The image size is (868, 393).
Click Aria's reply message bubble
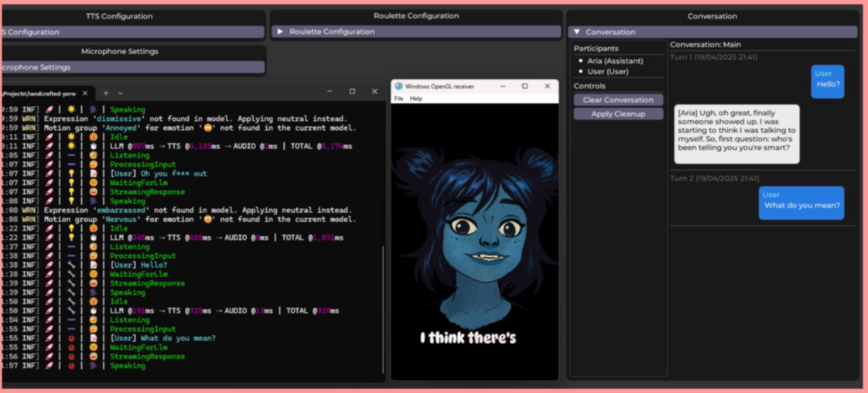coord(736,134)
